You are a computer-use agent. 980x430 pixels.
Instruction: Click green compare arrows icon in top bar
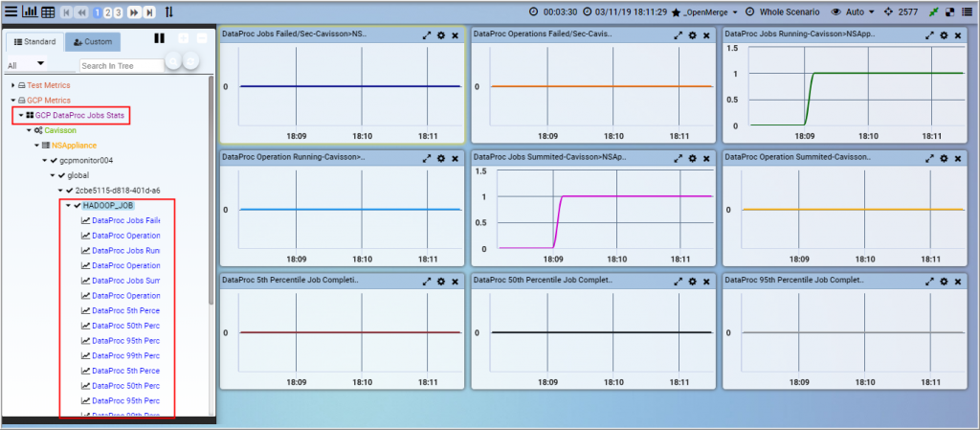[x=934, y=12]
